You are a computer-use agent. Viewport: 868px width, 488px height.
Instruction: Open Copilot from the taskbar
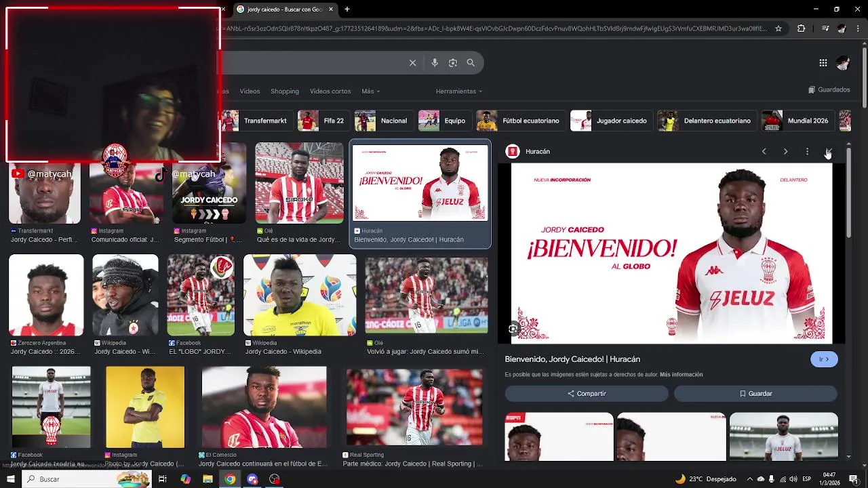coord(185,479)
